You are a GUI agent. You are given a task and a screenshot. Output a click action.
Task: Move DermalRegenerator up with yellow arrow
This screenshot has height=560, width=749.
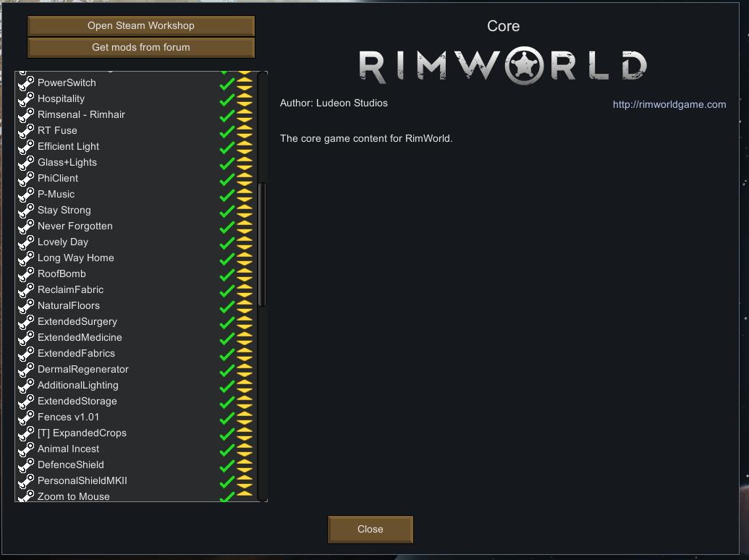(245, 366)
